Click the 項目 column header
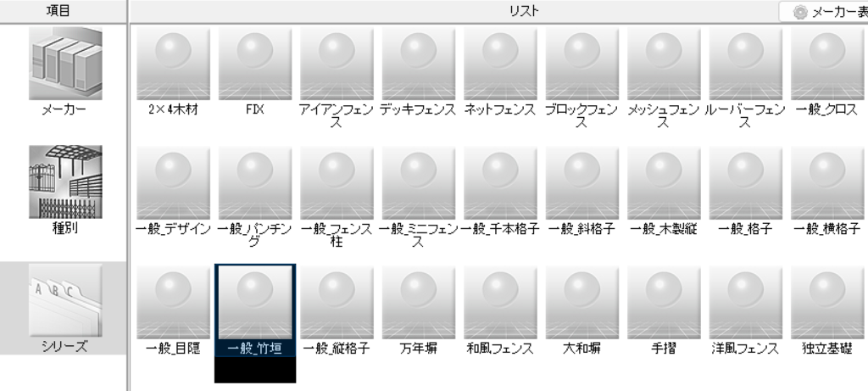The image size is (868, 391). (x=63, y=11)
